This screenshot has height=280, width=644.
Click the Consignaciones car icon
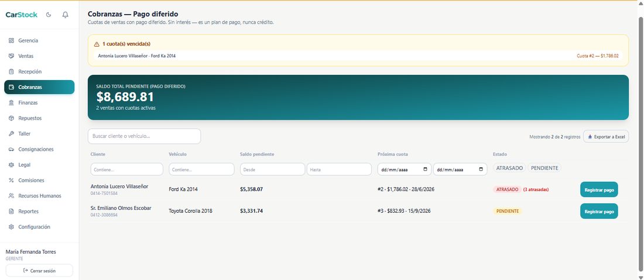(12, 149)
